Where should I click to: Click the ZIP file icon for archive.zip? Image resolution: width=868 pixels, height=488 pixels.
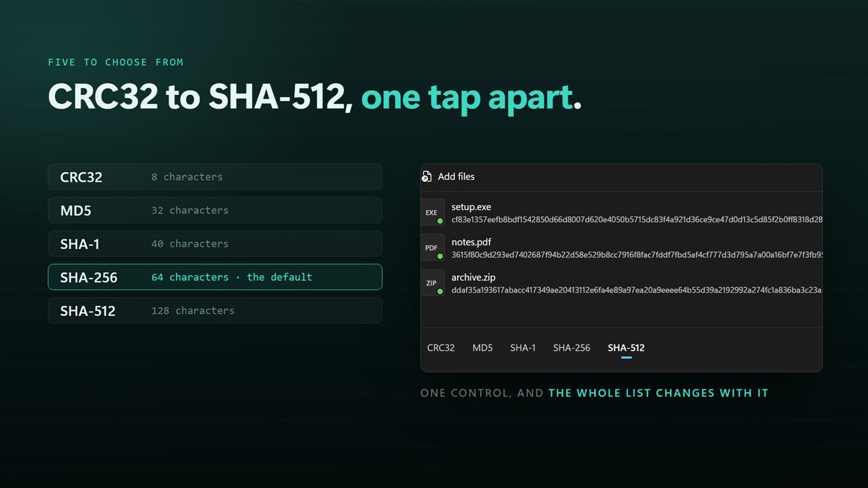pos(432,283)
